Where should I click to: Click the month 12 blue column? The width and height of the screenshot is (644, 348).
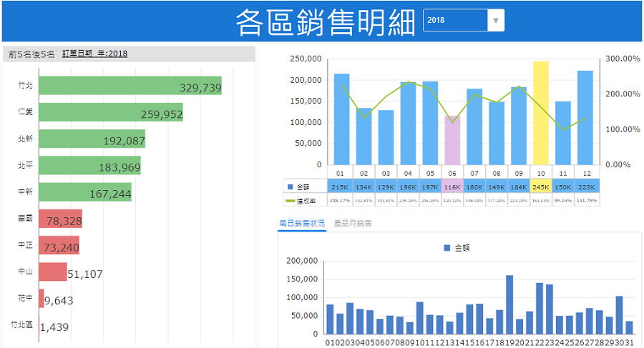pyautogui.click(x=585, y=118)
